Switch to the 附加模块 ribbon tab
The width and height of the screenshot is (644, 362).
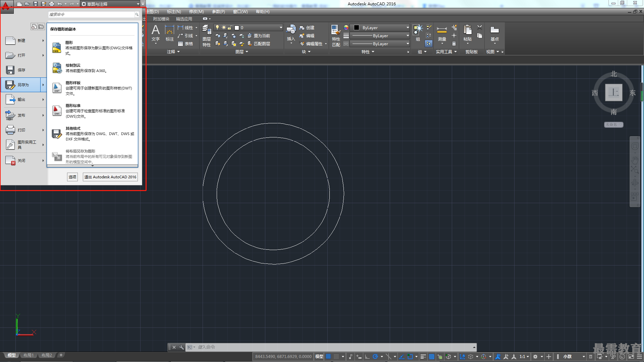point(161,19)
